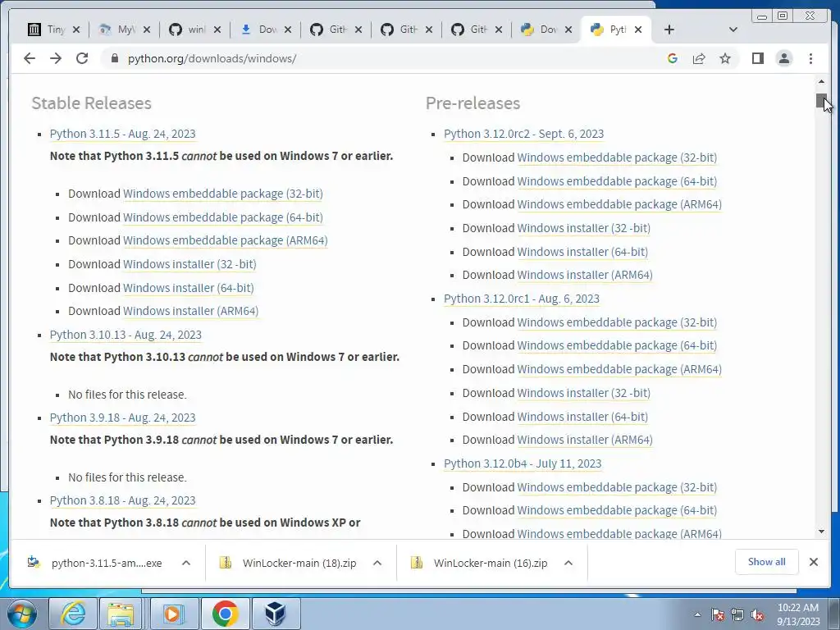Screen dimensions: 840x630
Task: Open Python 3.8.18 release link
Action: 123,500
